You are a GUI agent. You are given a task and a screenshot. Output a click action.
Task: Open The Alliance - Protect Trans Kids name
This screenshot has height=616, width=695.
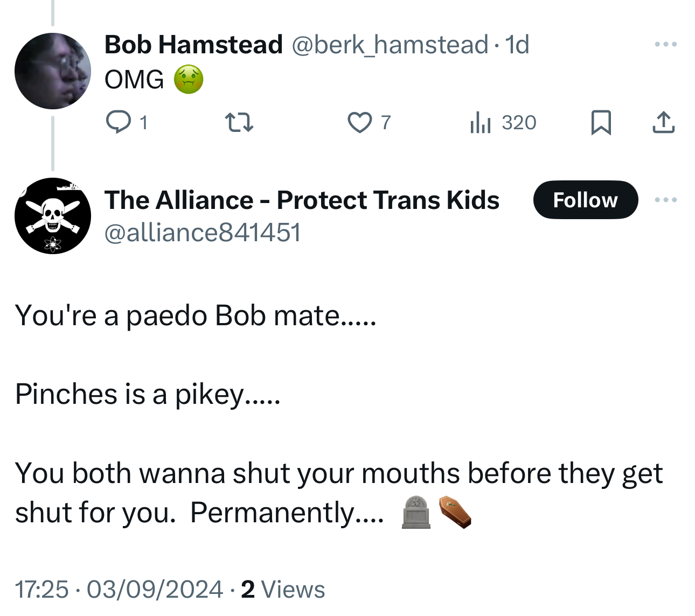coord(302,200)
